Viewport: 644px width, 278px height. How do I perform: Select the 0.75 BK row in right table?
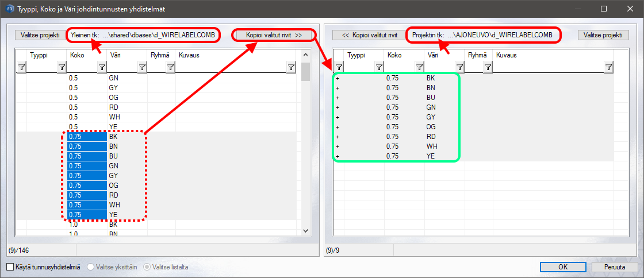[474, 78]
